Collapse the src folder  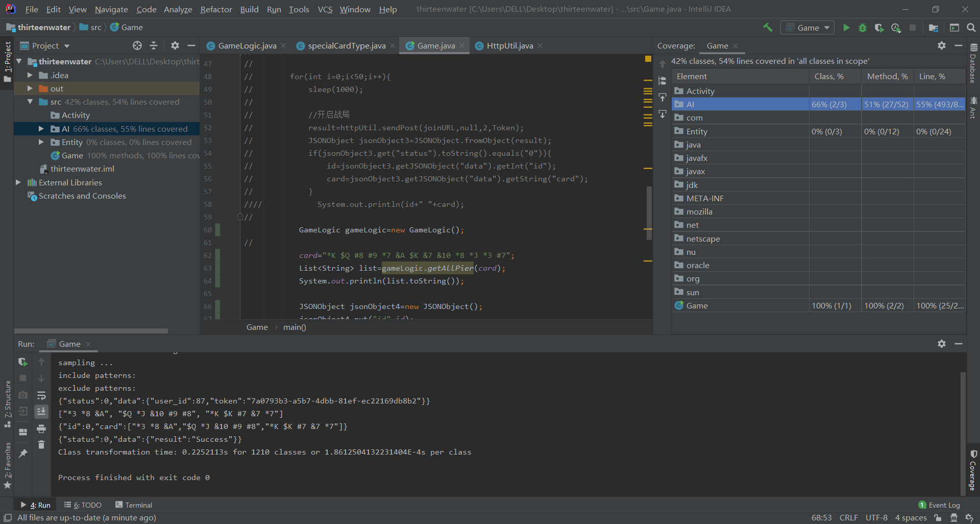pos(30,102)
